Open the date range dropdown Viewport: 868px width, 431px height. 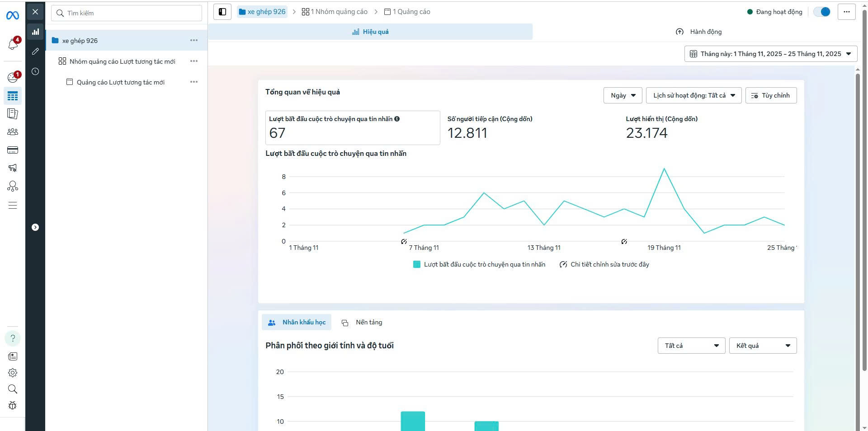tap(770, 54)
